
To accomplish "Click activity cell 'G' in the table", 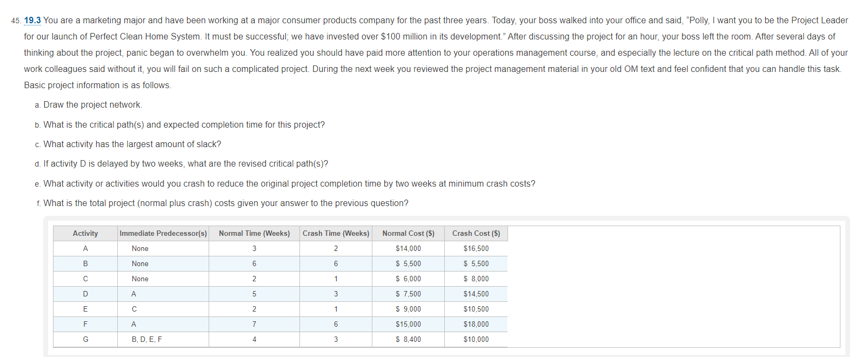I will pyautogui.click(x=85, y=340).
